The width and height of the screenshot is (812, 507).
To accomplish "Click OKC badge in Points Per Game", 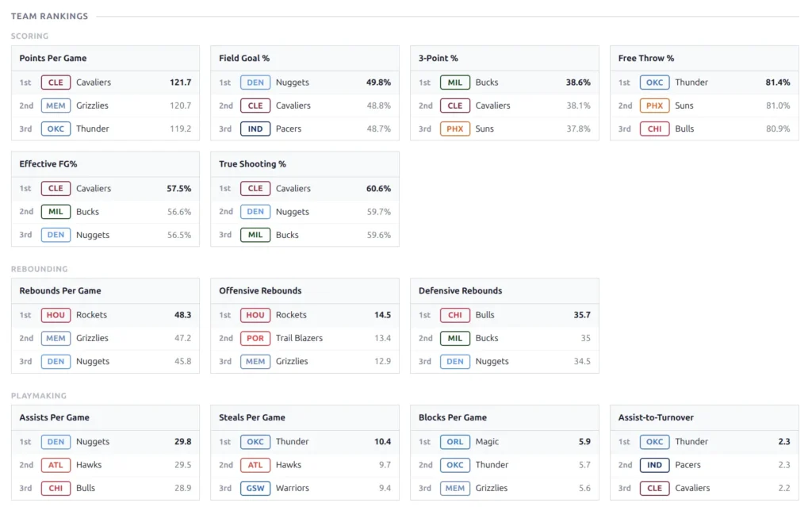I will coord(56,129).
